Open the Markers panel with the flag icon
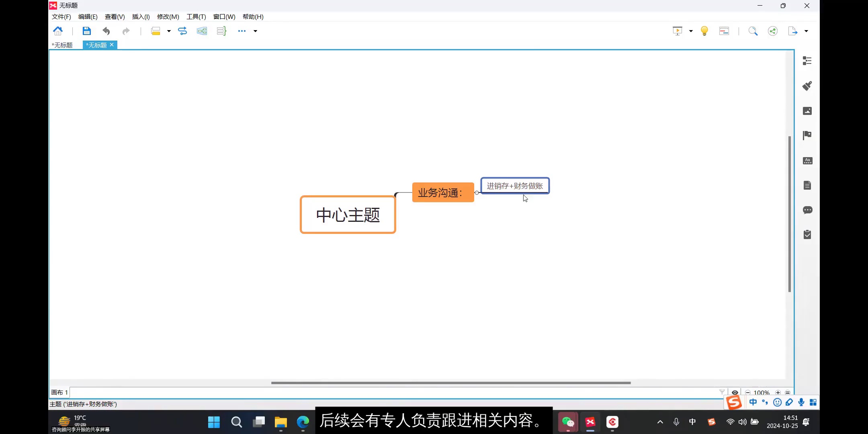Image resolution: width=868 pixels, height=434 pixels. pyautogui.click(x=807, y=135)
